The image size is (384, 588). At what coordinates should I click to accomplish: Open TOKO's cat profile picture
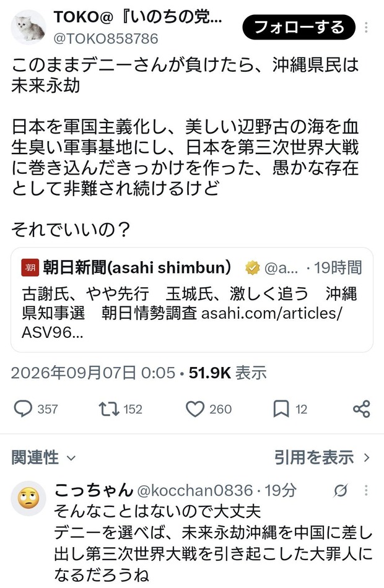pyautogui.click(x=28, y=27)
